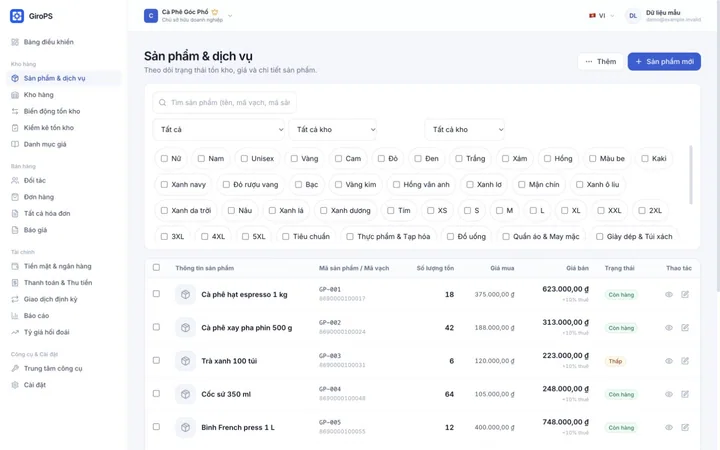Viewport: 720px width, 450px height.
Task: Click Cài đặt gear icon
Action: coord(15,385)
